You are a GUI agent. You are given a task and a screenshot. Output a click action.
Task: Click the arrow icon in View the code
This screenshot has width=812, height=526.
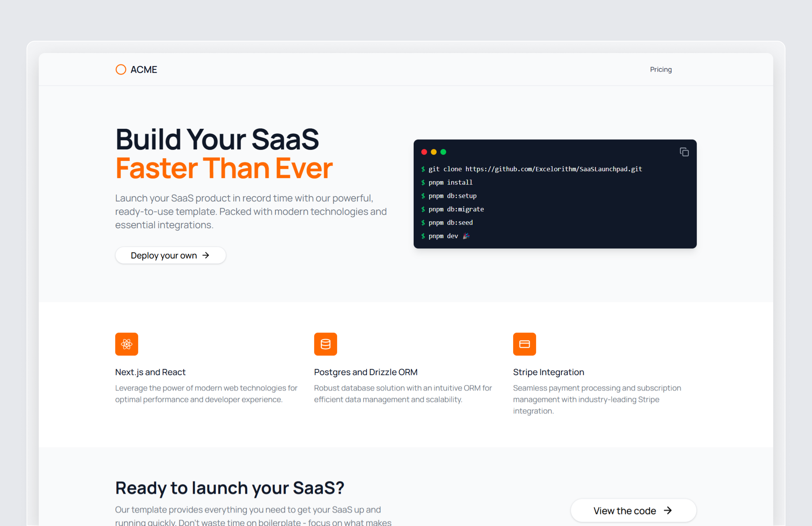click(668, 511)
